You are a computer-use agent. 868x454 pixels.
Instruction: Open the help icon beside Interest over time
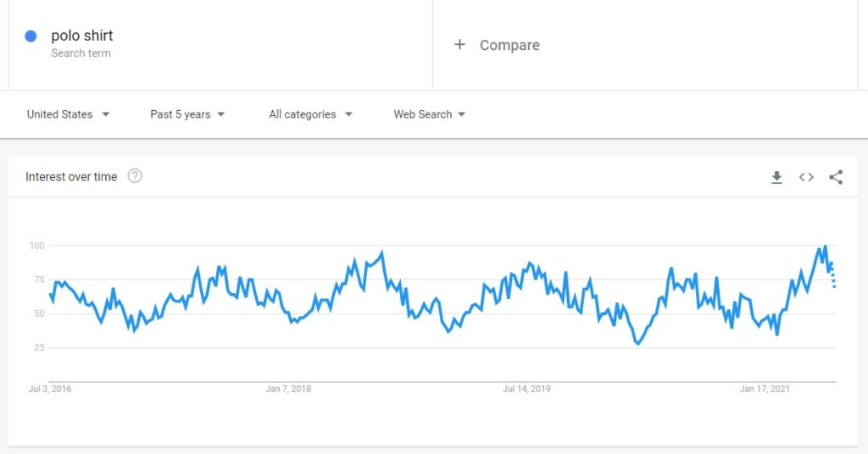click(x=135, y=176)
